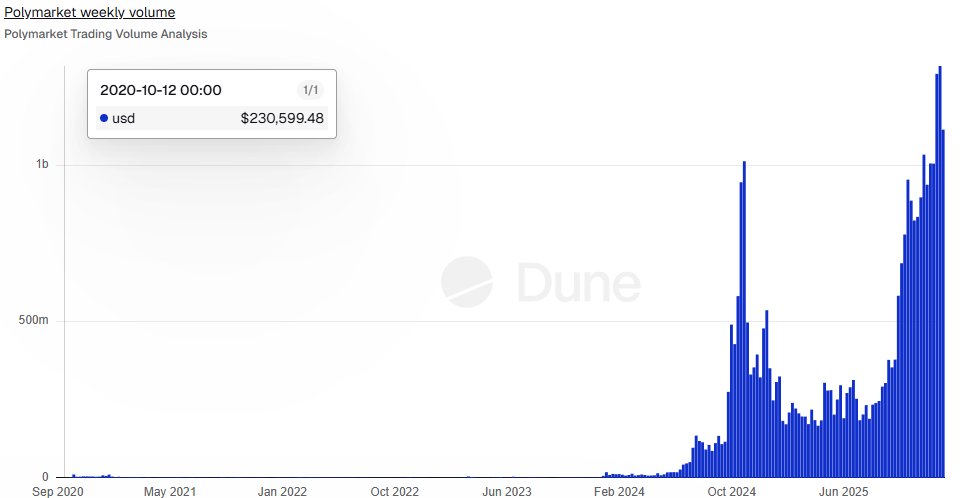Click the blue usd legend dot
The image size is (961, 498).
tap(104, 118)
